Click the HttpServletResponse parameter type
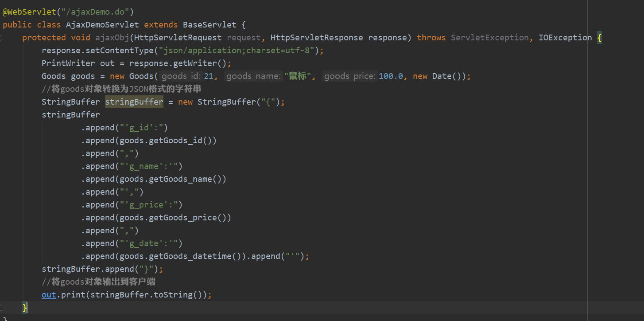Screen dimensions: 644x321 pyautogui.click(x=317, y=38)
